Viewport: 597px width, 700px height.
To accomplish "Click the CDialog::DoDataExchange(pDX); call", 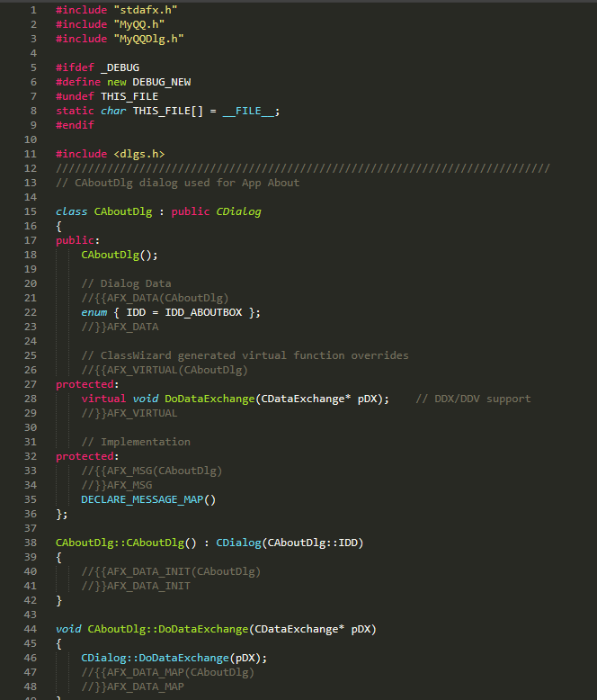I will click(174, 658).
